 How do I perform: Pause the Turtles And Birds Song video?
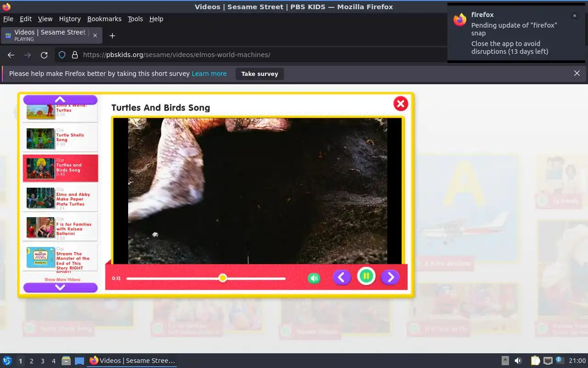click(x=366, y=276)
